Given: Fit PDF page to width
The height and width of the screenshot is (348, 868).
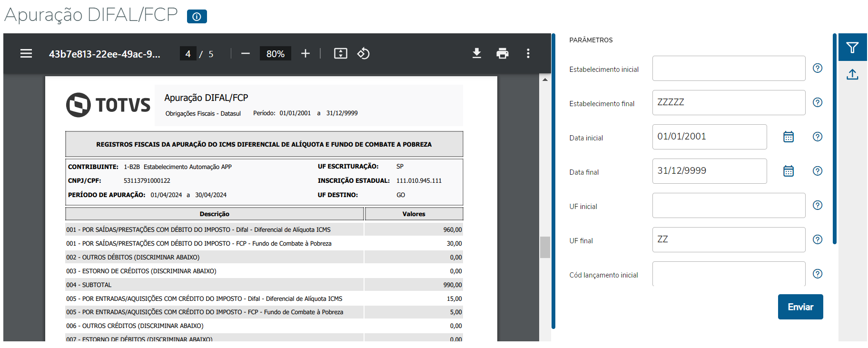Looking at the screenshot, I should click(341, 54).
